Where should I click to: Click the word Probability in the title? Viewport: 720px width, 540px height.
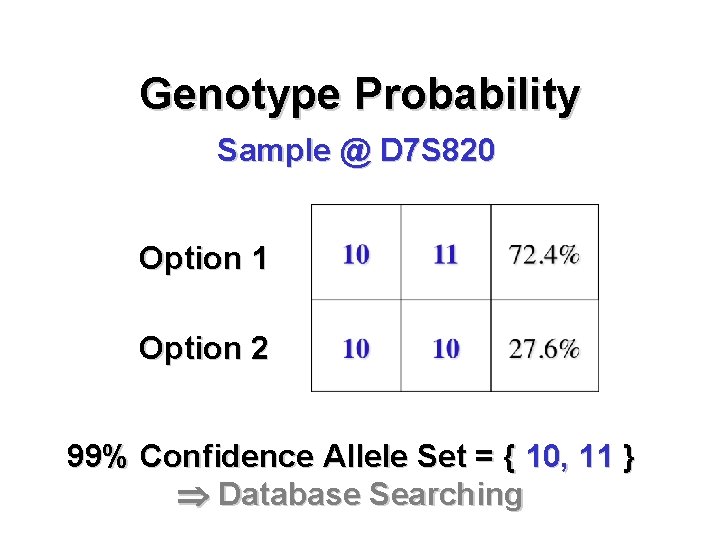[467, 95]
